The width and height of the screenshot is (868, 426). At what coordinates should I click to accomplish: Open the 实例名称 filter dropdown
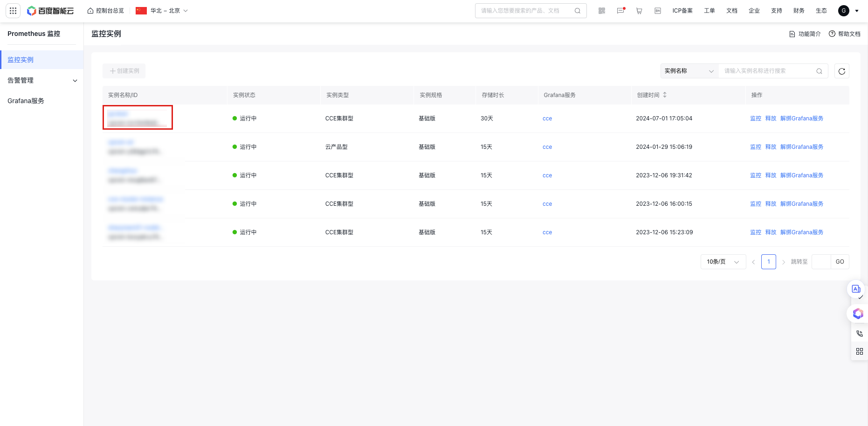(x=689, y=71)
